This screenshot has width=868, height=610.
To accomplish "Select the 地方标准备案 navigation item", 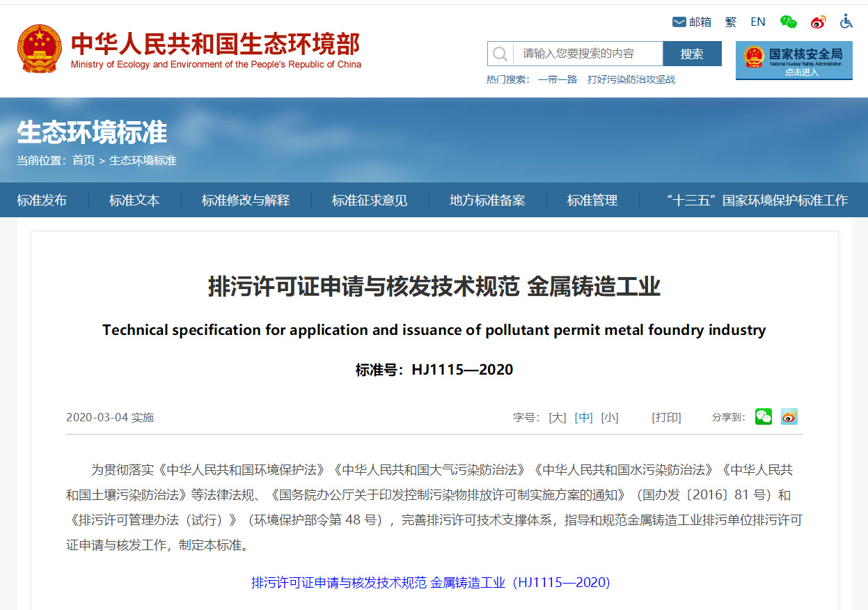I will [487, 201].
